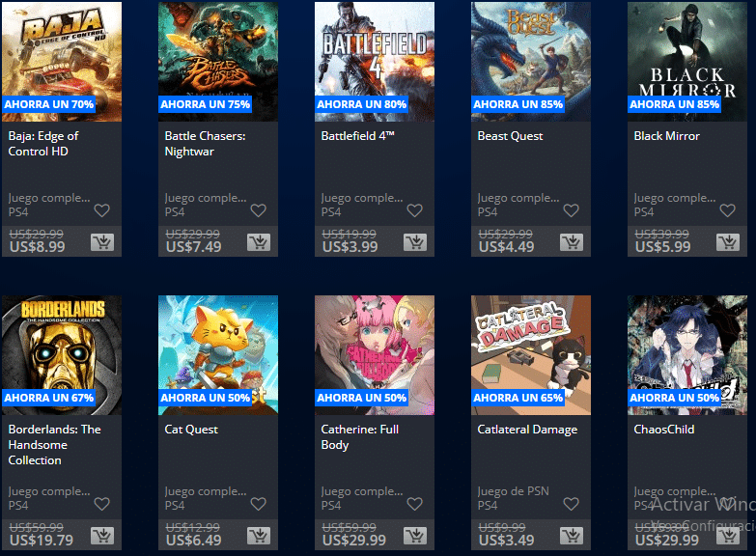Add Beast Quest to cart
The height and width of the screenshot is (556, 756).
(x=572, y=242)
